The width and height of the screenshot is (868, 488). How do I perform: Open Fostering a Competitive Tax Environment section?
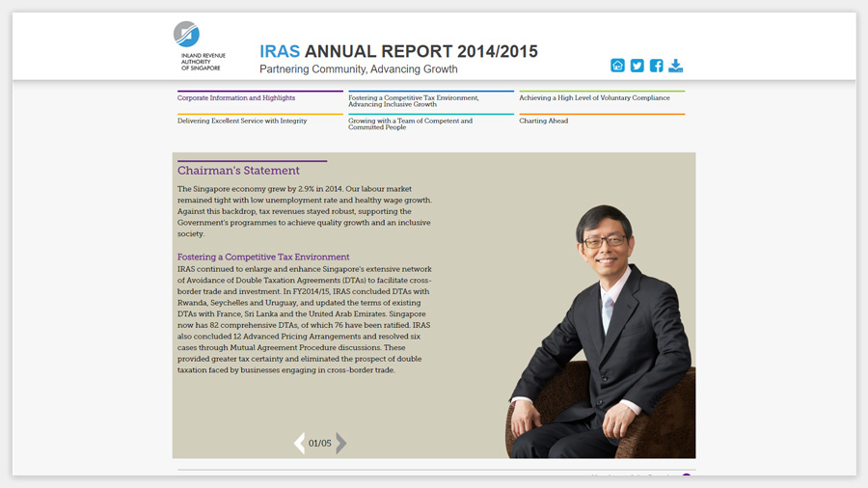(x=414, y=100)
